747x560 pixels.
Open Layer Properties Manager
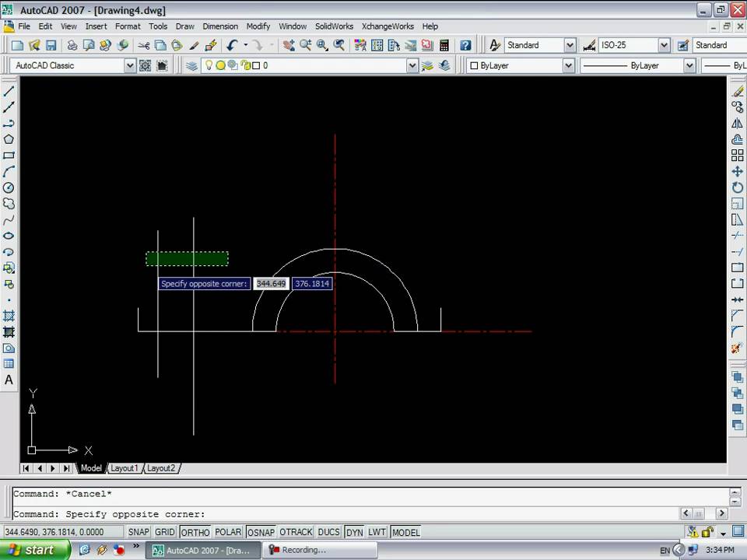[192, 66]
